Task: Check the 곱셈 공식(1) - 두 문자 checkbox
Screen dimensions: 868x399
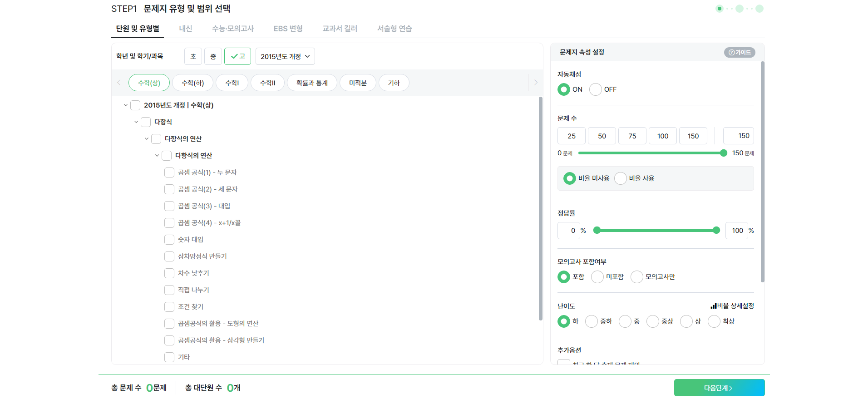Action: pyautogui.click(x=169, y=172)
